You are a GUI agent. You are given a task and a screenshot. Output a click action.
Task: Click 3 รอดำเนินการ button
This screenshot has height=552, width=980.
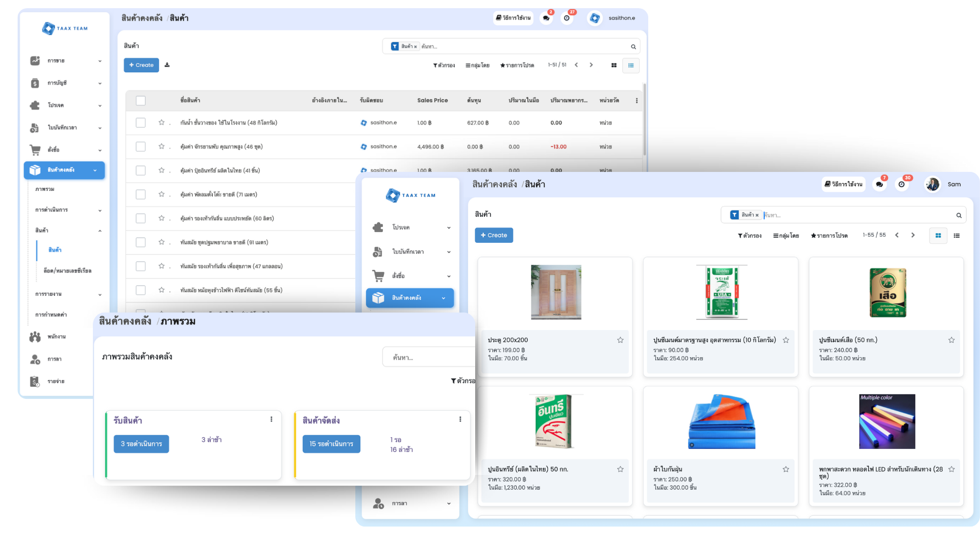point(141,444)
